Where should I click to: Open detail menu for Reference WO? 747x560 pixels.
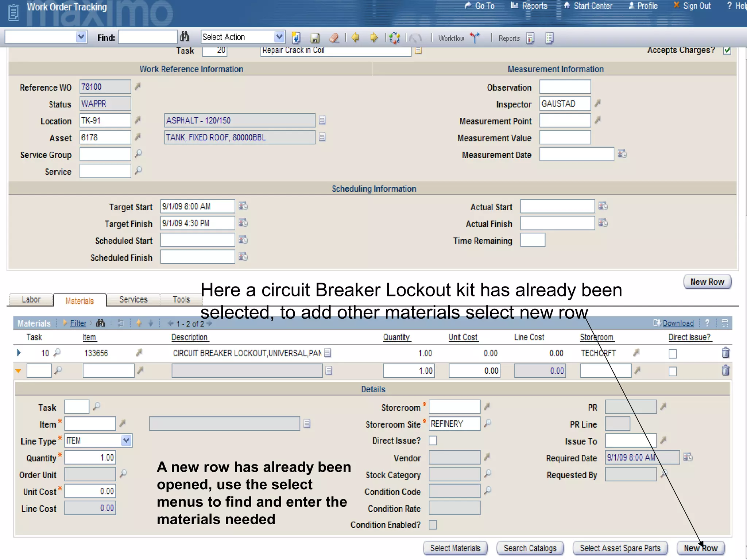coord(138,86)
